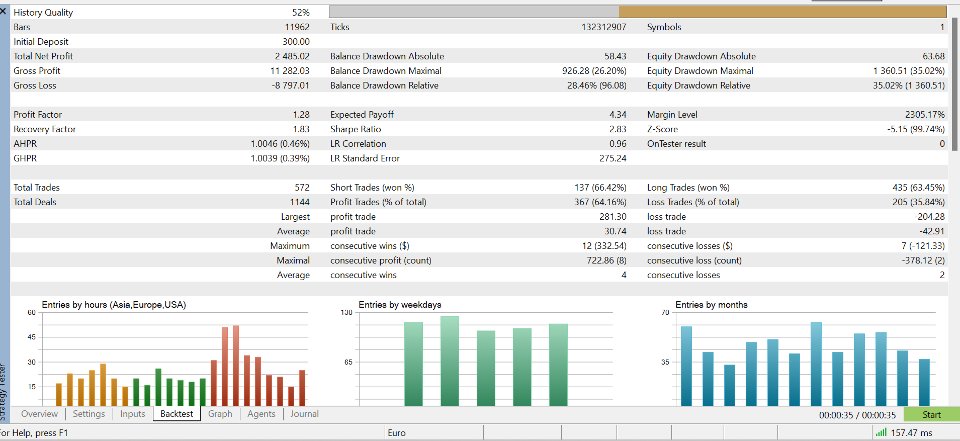Click the History Quality 52% value
The height and width of the screenshot is (441, 960).
pos(301,12)
